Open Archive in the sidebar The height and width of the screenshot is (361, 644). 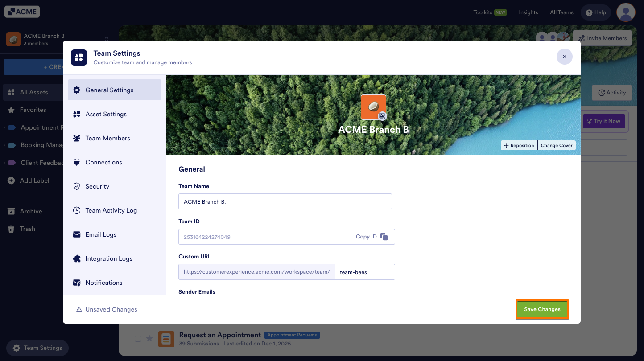coord(31,211)
